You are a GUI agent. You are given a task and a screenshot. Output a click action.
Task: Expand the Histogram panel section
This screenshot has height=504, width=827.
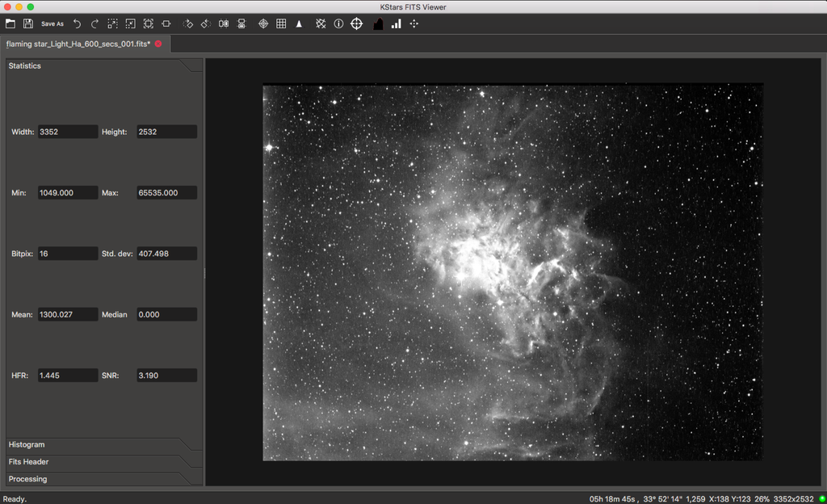coord(104,444)
